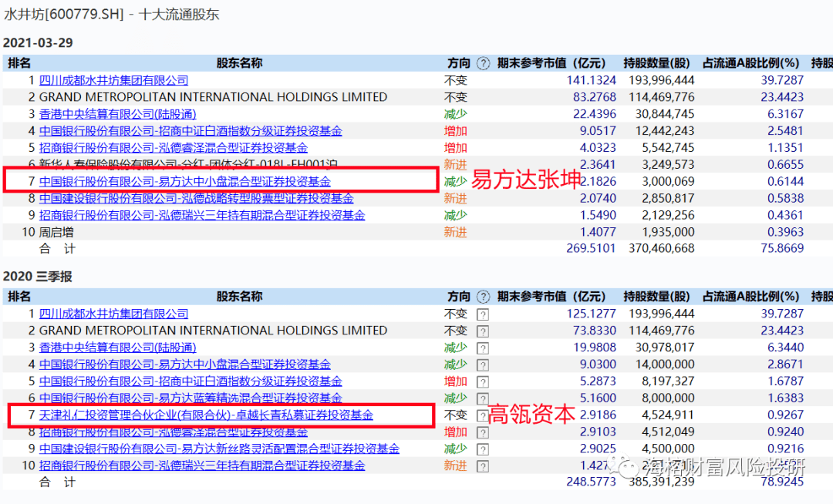Click the question mark icon in the GRAND METROPOLITAN row of 2020 三季报
Image resolution: width=833 pixels, height=504 pixels.
[482, 331]
